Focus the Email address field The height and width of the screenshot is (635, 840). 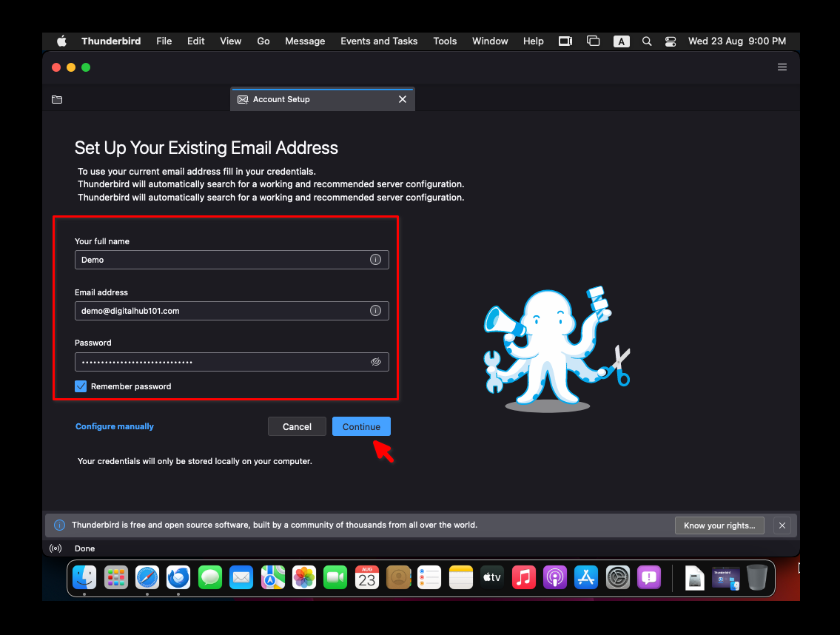(232, 310)
